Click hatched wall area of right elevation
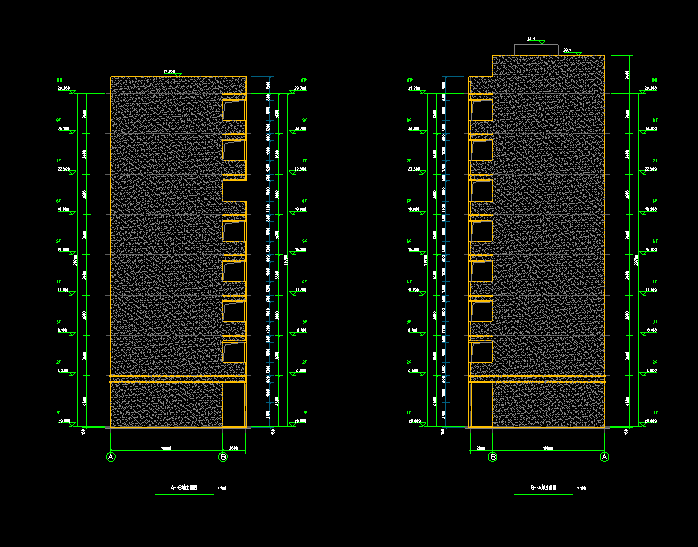The image size is (698, 547). 550,230
